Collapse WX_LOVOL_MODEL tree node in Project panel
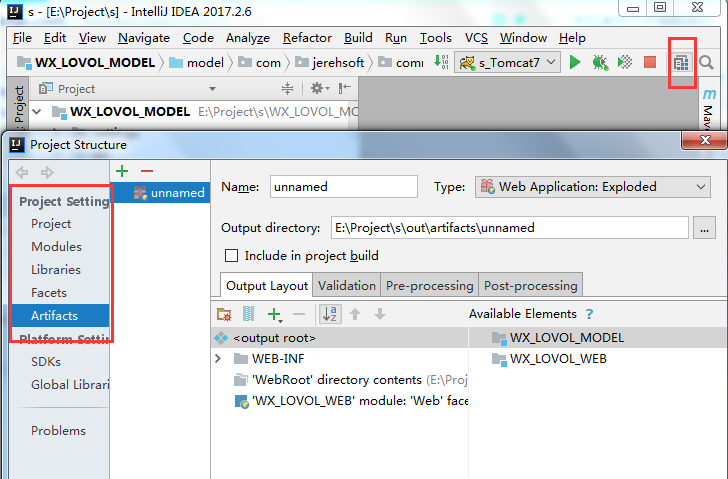Viewport: 728px width, 479px height. point(37,111)
